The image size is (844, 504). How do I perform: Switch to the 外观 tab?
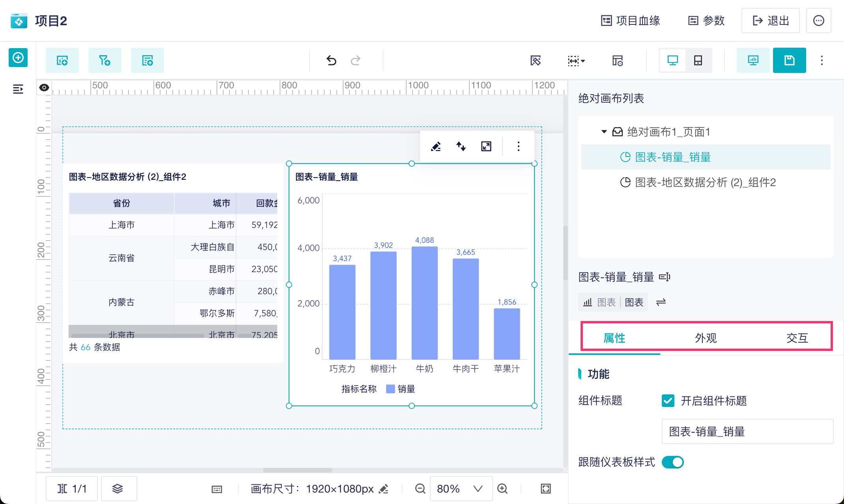tap(706, 338)
